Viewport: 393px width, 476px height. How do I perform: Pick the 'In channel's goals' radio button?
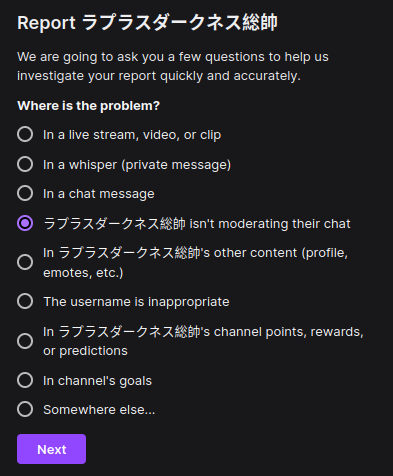coord(25,380)
